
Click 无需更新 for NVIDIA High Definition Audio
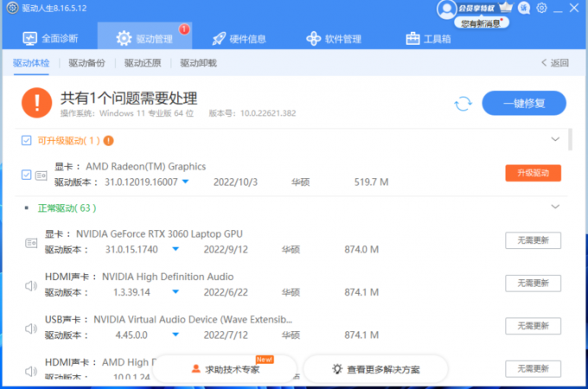[533, 284]
